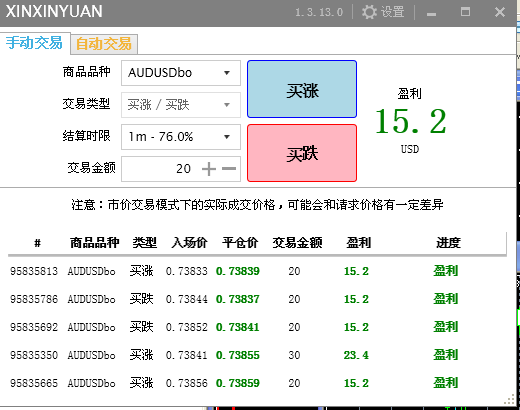Minimize the XINXINYUAN window

coord(431,14)
